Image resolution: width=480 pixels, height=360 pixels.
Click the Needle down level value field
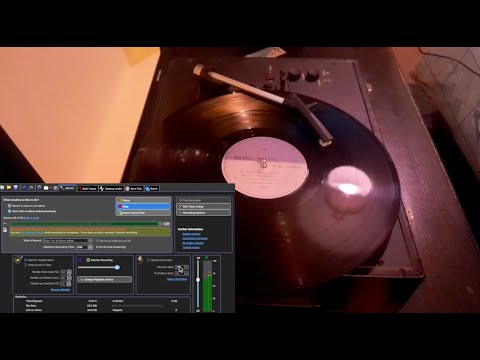coord(63,272)
